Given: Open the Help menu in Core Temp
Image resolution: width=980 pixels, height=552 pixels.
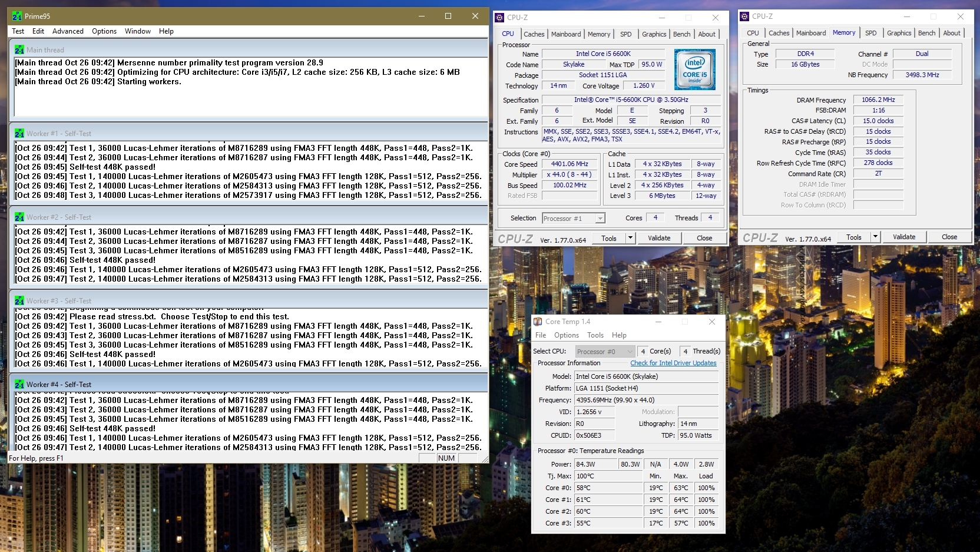Looking at the screenshot, I should [x=619, y=335].
